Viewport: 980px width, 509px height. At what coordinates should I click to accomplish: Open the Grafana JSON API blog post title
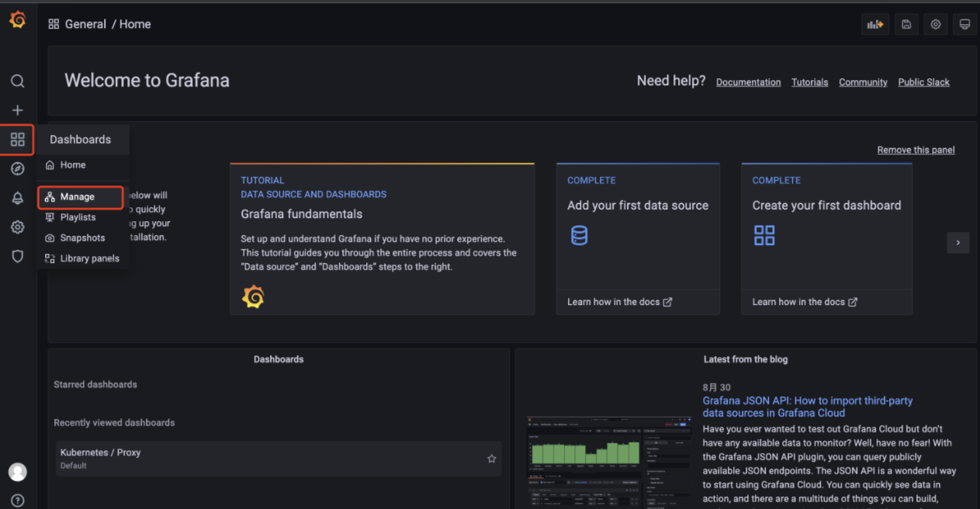[x=808, y=407]
